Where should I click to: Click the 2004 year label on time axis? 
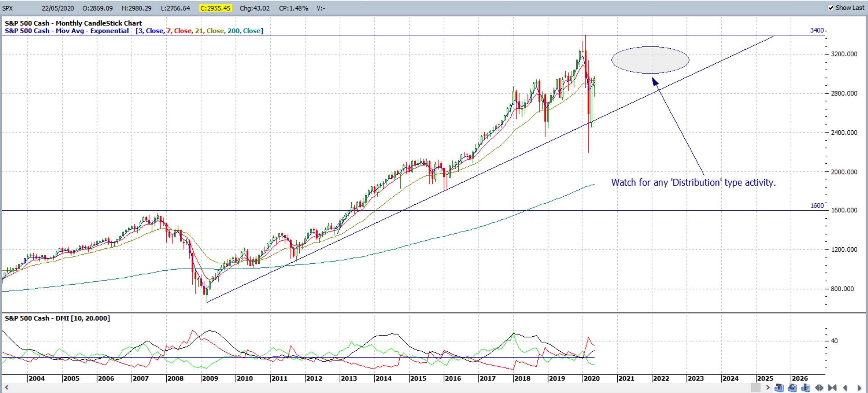click(36, 378)
